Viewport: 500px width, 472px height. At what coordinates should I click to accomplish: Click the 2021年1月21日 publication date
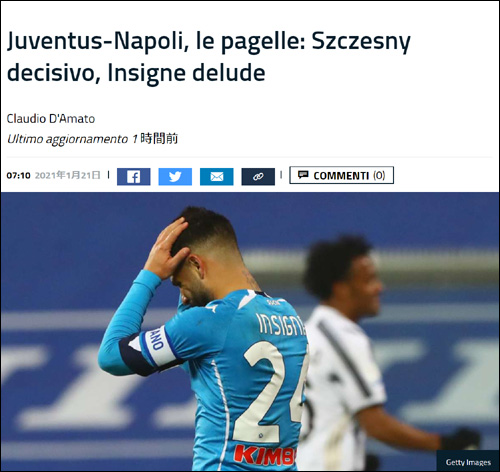[x=68, y=175]
